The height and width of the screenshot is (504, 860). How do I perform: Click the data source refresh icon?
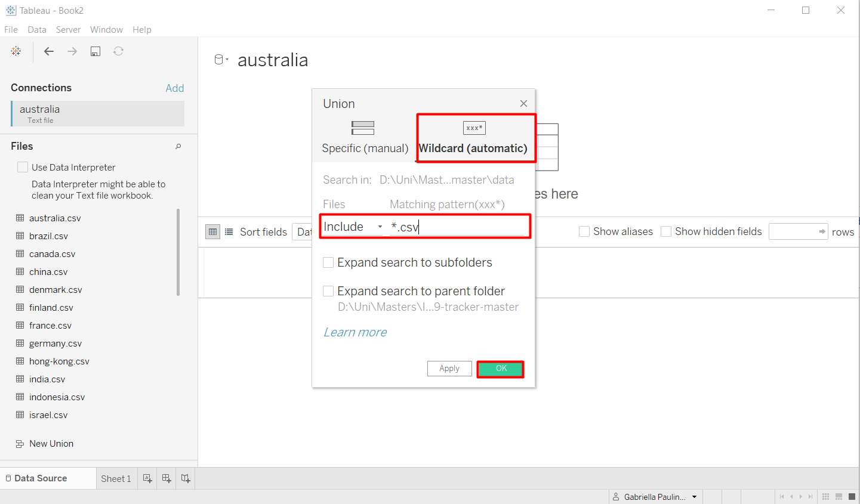coord(118,51)
